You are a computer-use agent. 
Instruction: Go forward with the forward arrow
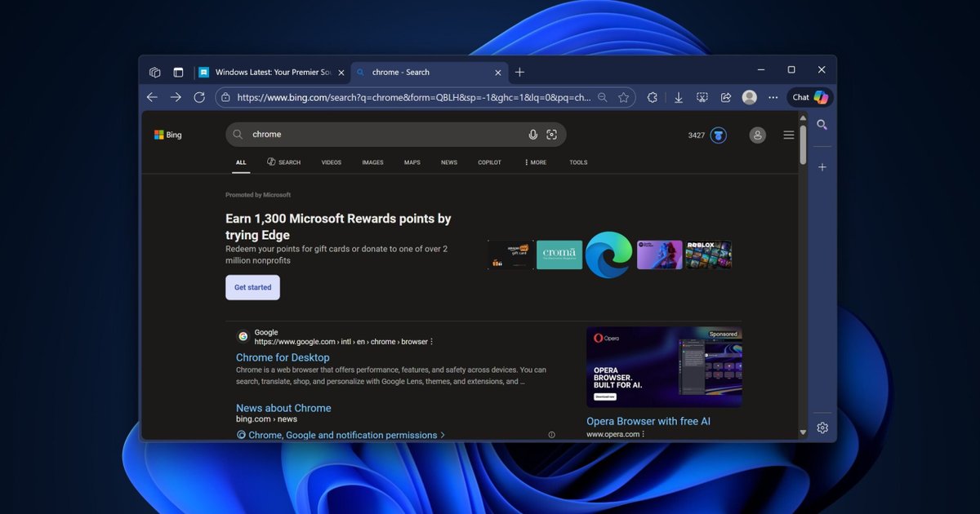point(176,97)
